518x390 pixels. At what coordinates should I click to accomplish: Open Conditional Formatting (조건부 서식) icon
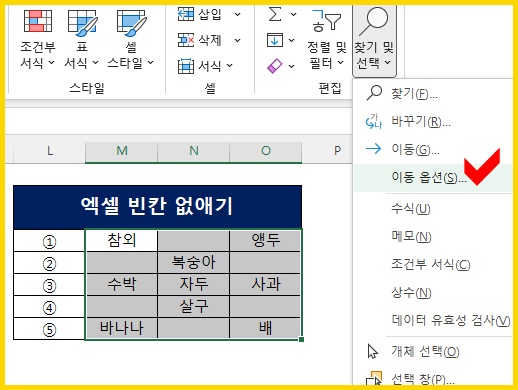38,21
